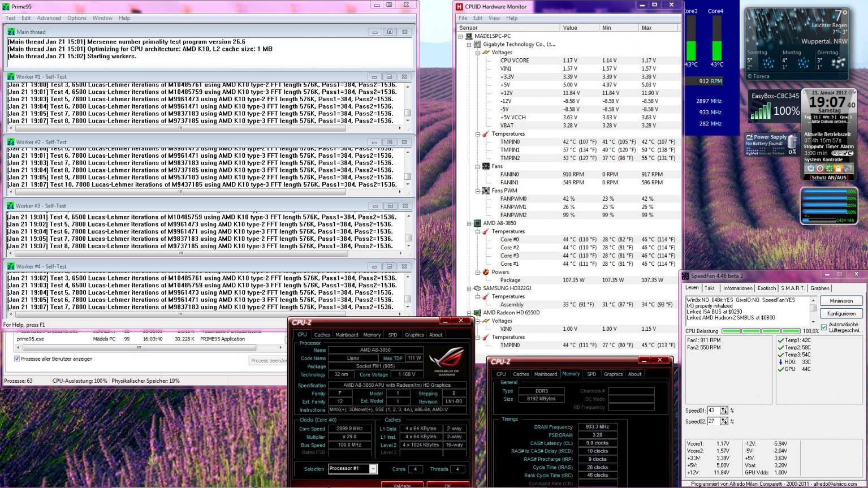Collapse the Fans group in HWMonitor

(x=477, y=166)
